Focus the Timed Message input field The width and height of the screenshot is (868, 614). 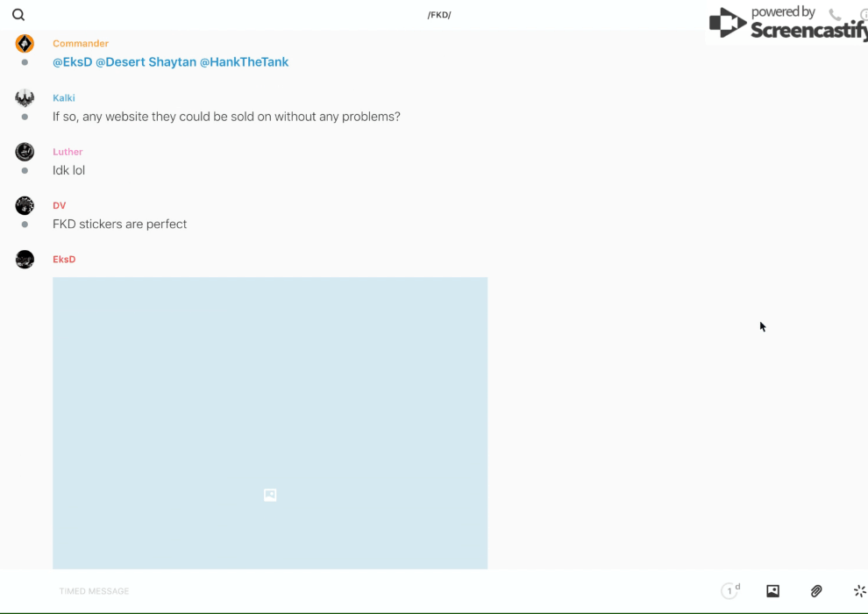pos(351,591)
